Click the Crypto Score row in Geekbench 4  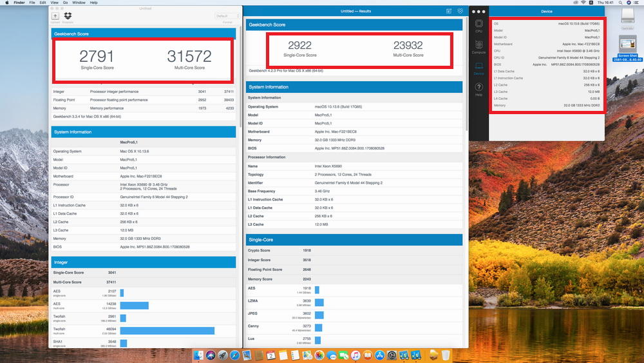tap(354, 250)
